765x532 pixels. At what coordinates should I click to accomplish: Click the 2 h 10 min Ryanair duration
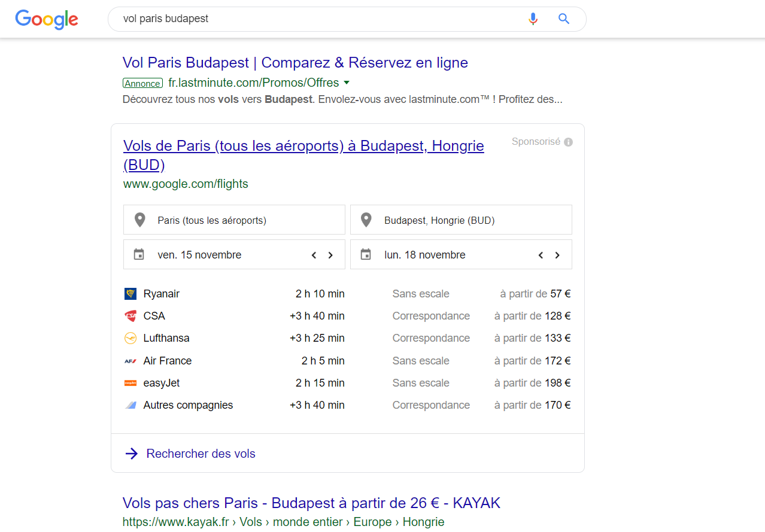click(x=320, y=294)
